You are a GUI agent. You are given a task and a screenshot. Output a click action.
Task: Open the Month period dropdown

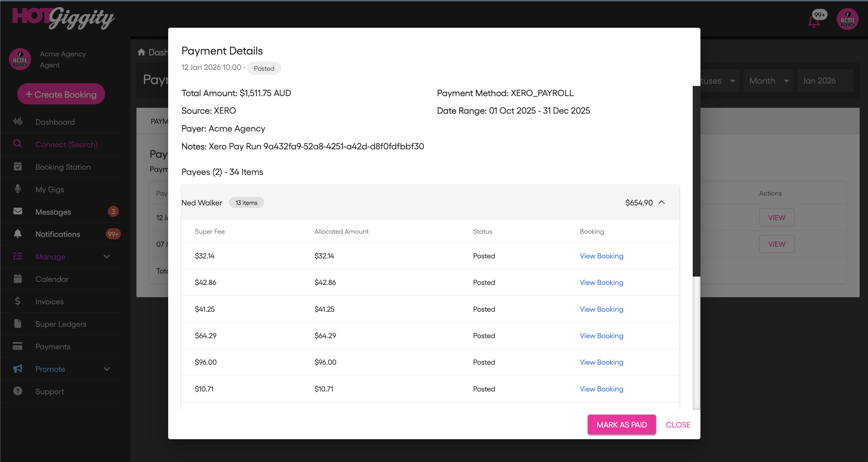(768, 81)
